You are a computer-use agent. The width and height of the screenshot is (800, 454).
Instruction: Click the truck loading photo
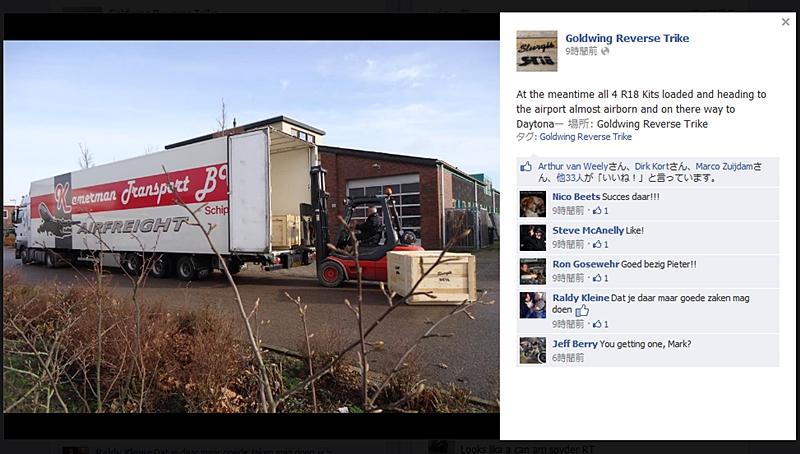click(252, 226)
